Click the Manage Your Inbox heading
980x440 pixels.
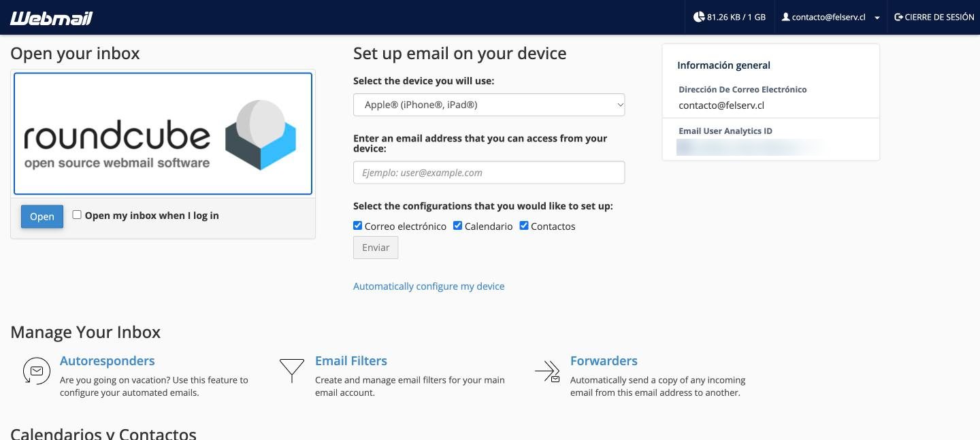coord(86,333)
